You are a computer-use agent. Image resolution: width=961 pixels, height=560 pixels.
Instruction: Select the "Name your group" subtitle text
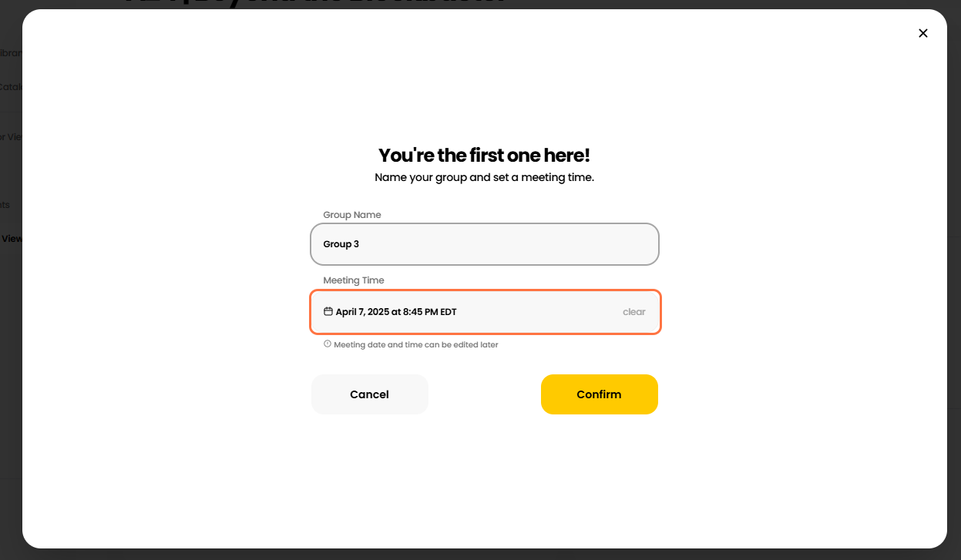click(484, 177)
